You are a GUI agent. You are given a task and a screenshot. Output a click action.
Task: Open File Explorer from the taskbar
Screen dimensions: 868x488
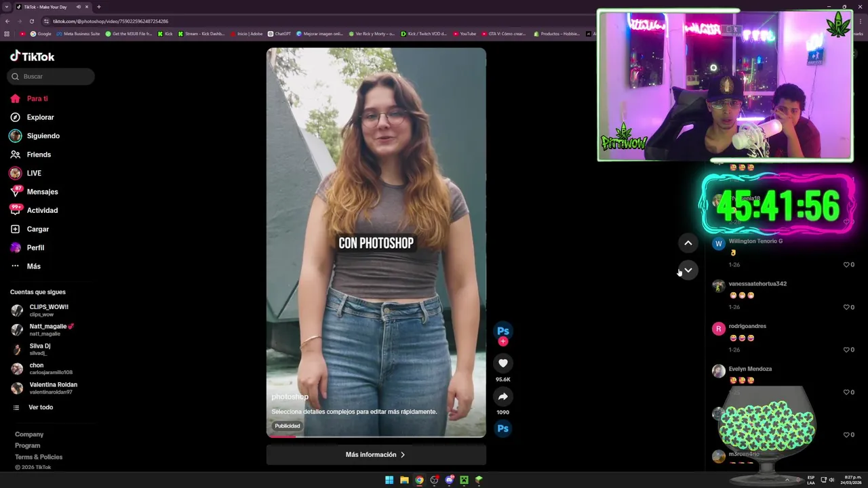pyautogui.click(x=404, y=480)
